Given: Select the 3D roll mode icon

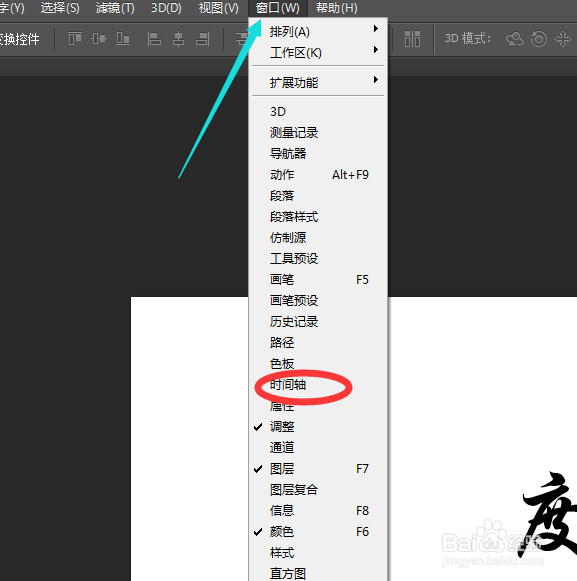Looking at the screenshot, I should tap(539, 39).
